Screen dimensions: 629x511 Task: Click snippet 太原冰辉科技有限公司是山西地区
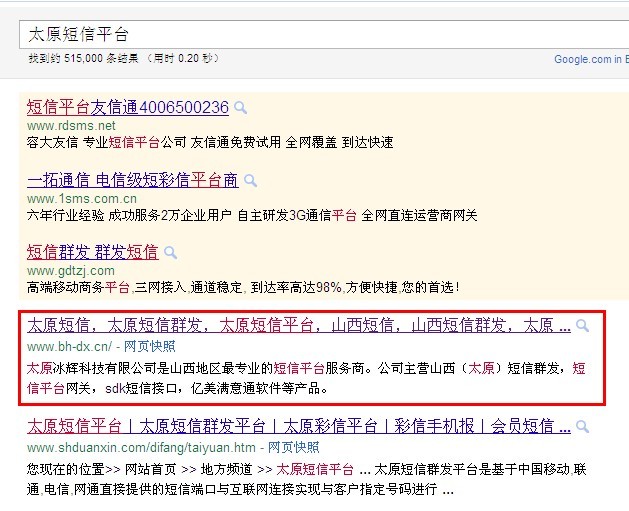click(x=306, y=378)
